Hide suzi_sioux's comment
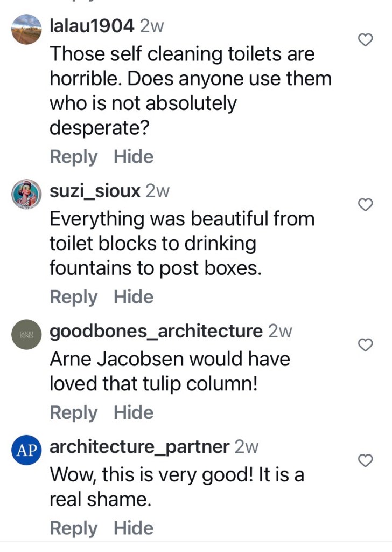The image size is (392, 552). [134, 297]
